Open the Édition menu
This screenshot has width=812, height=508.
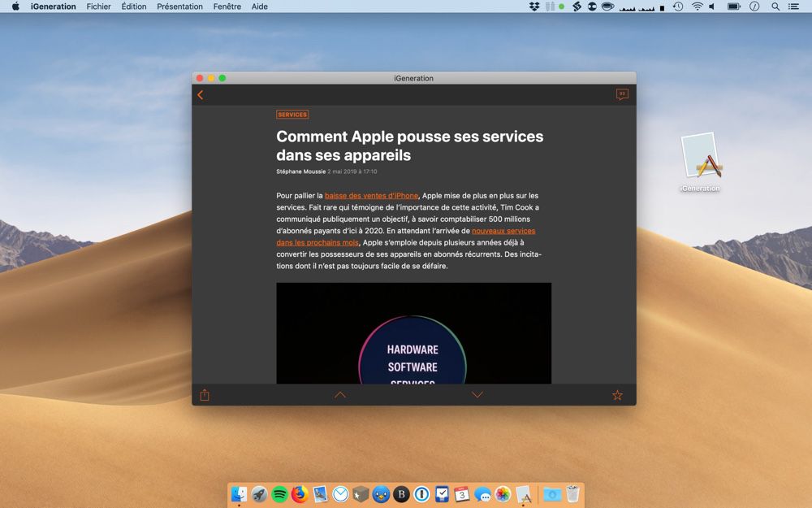pos(134,7)
